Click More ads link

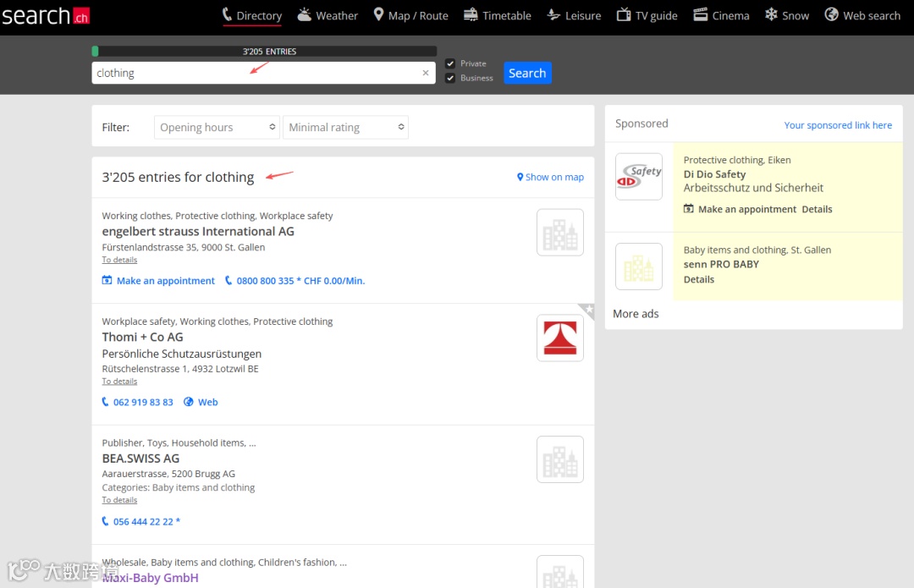pos(636,314)
